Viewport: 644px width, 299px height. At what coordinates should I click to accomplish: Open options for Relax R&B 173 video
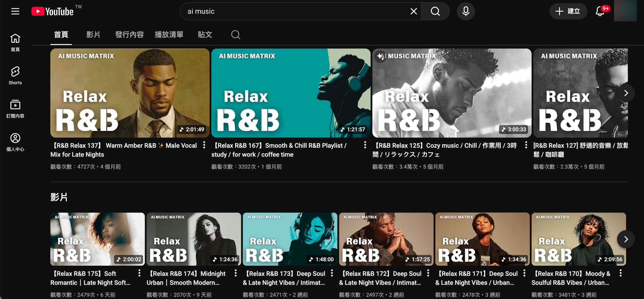click(332, 273)
